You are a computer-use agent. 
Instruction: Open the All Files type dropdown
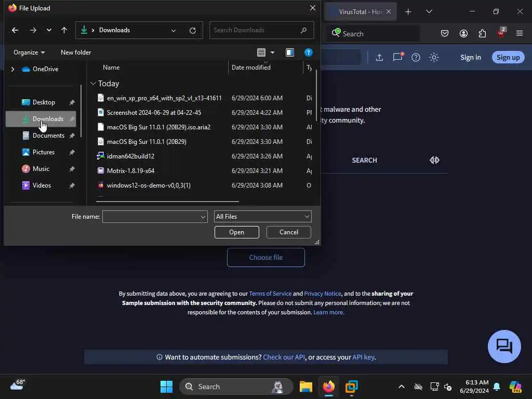[262, 217]
